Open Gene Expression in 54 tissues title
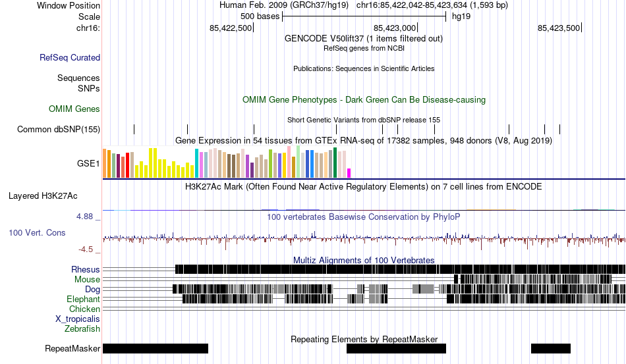 tap(364, 140)
